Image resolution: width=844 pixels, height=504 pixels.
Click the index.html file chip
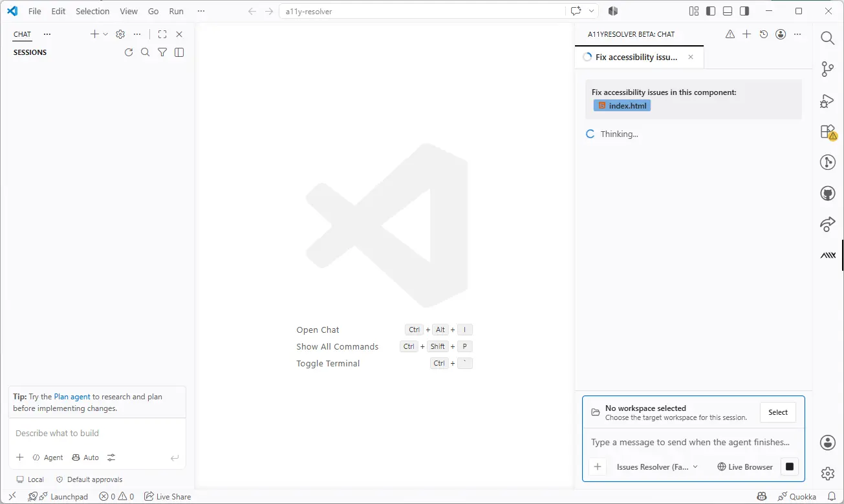(x=622, y=105)
